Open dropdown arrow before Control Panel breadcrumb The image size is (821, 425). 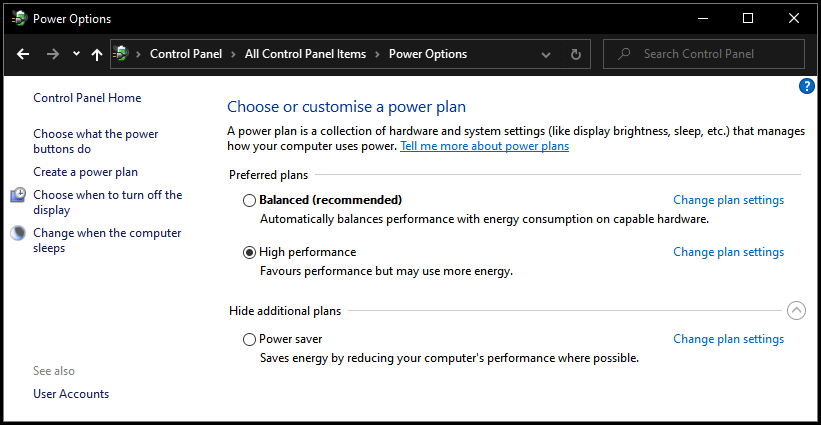pos(139,54)
